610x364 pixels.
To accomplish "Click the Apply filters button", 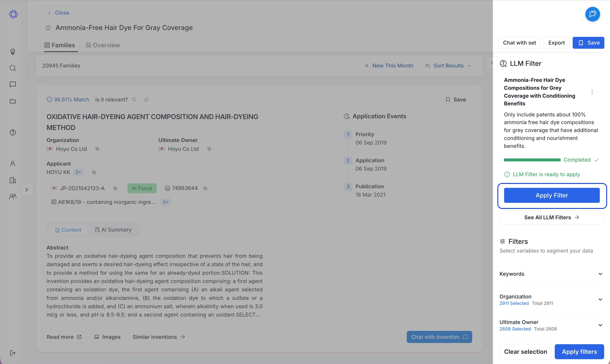I will 579,352.
